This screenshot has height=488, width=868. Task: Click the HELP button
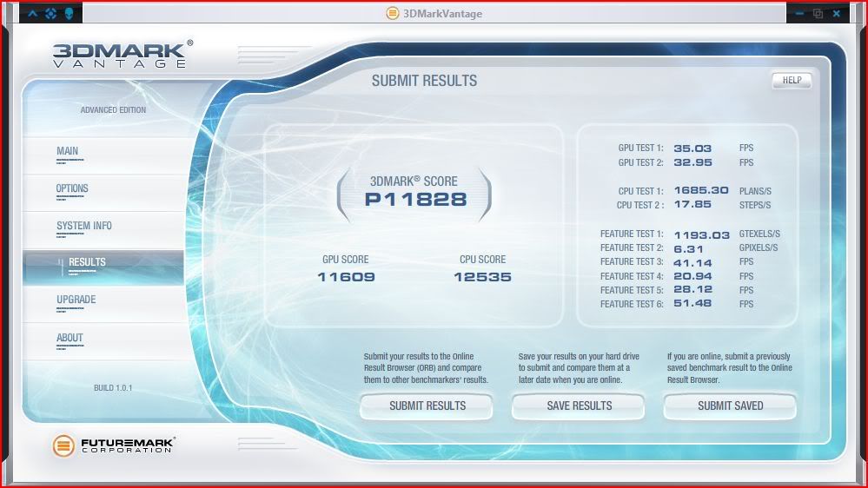click(x=792, y=81)
